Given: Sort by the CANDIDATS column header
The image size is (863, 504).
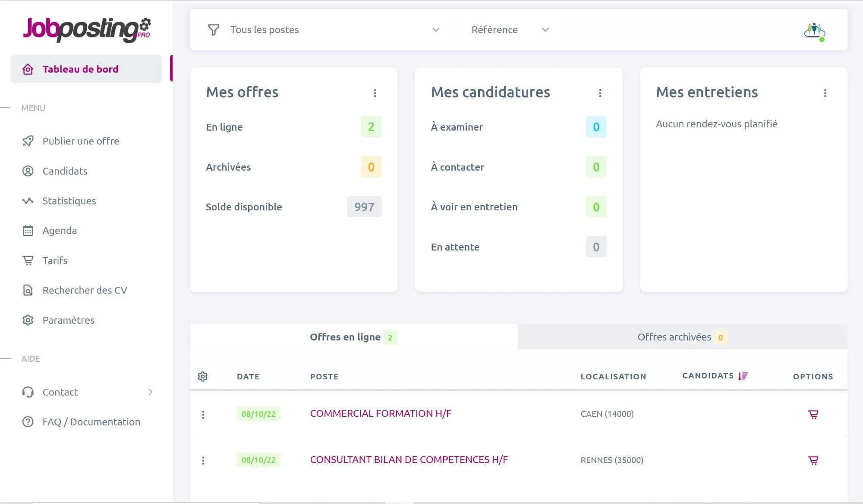Looking at the screenshot, I should [x=708, y=376].
